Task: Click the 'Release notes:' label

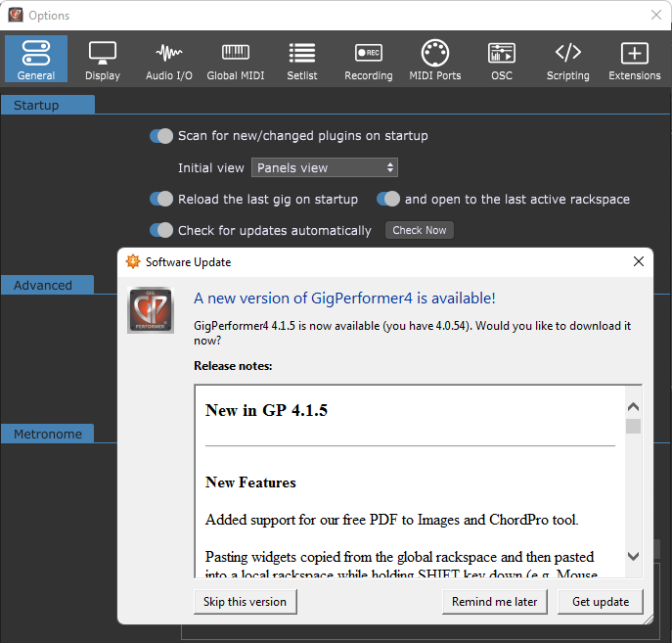Action: pyautogui.click(x=233, y=366)
